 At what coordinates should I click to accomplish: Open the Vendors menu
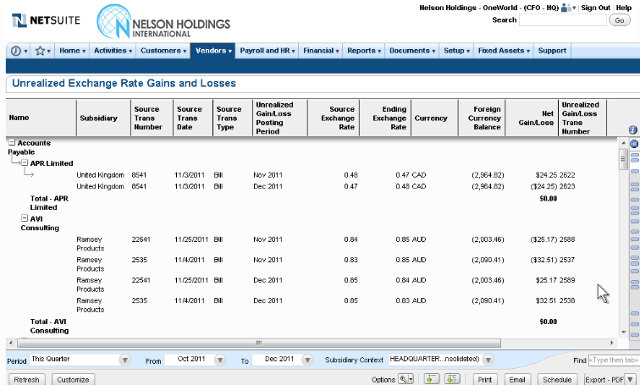point(213,51)
